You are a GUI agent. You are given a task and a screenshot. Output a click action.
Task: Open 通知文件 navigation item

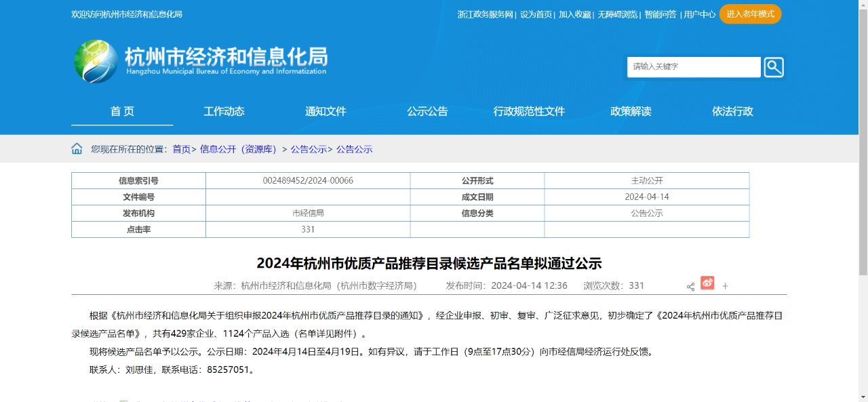(325, 112)
